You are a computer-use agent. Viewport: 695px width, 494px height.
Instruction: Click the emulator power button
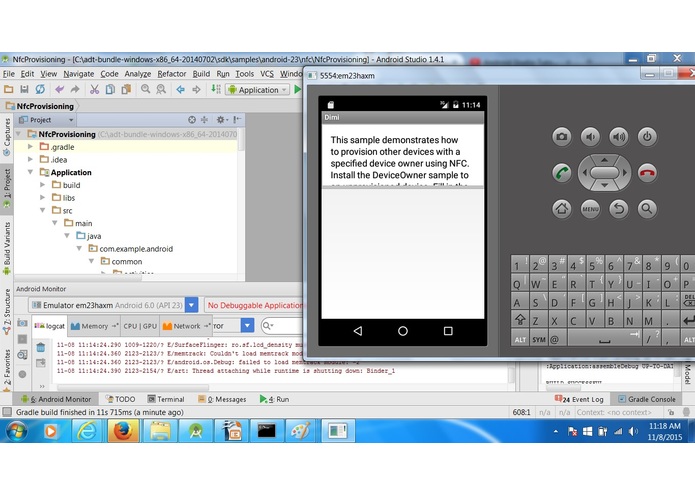pyautogui.click(x=647, y=136)
